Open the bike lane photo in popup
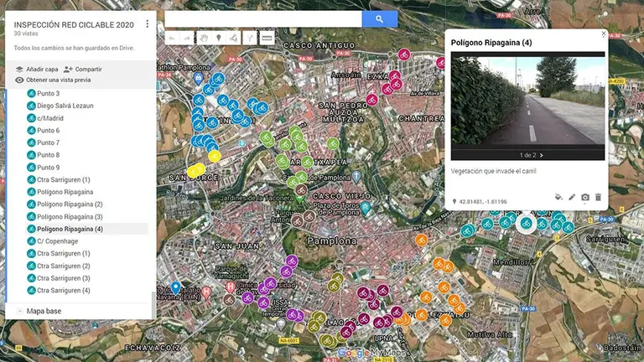The image size is (644, 362). coord(527,101)
